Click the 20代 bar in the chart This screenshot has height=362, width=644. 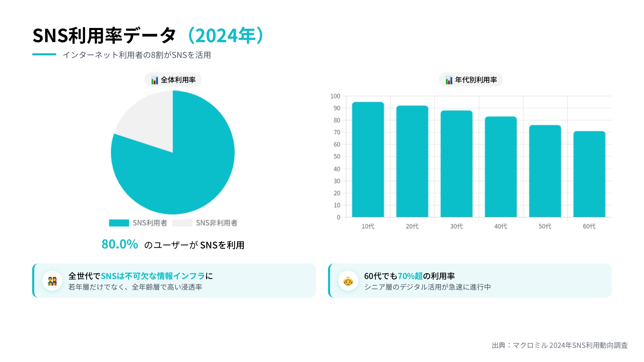click(412, 161)
